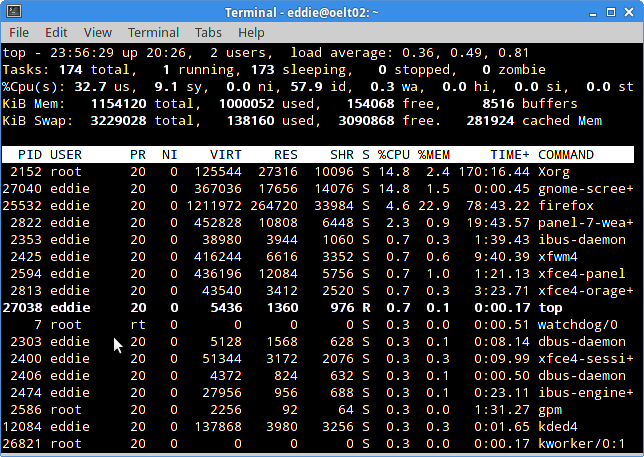The image size is (644, 457).
Task: Click the terminal window icon in title bar
Action: 14,11
